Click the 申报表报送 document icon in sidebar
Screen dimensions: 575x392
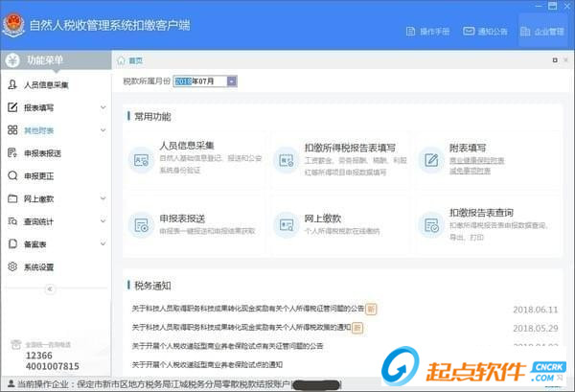click(x=12, y=152)
